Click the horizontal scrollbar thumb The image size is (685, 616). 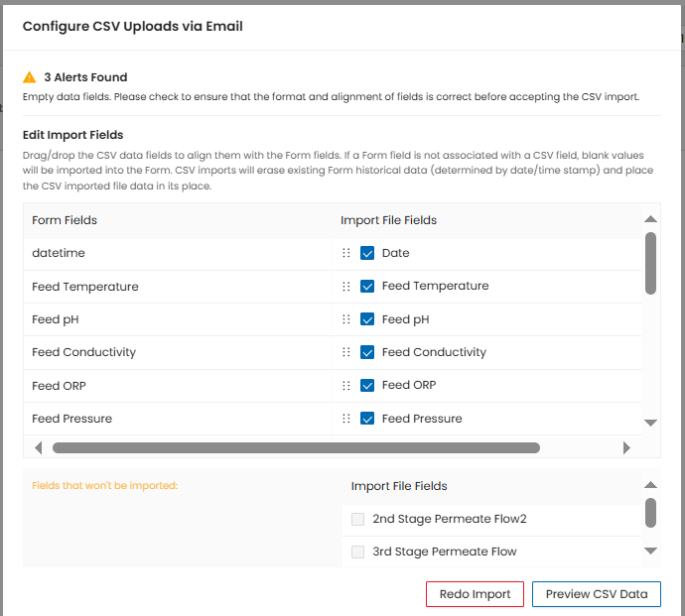[296, 447]
